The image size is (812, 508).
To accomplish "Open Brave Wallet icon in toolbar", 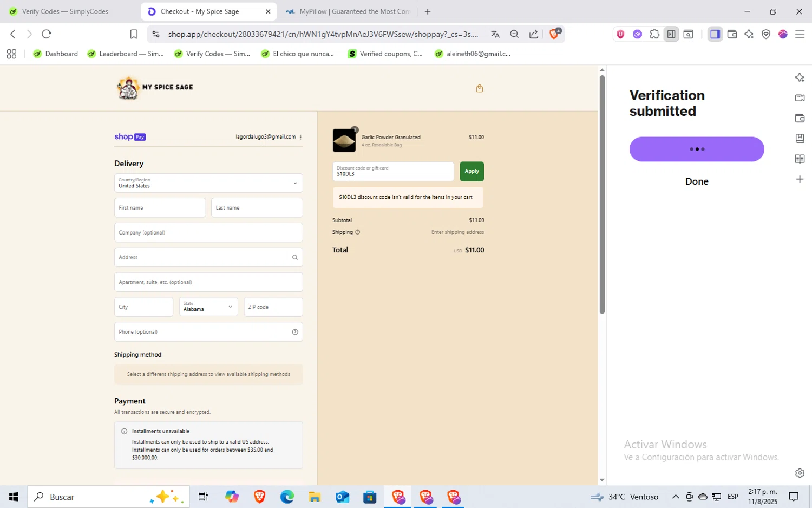I will click(732, 34).
